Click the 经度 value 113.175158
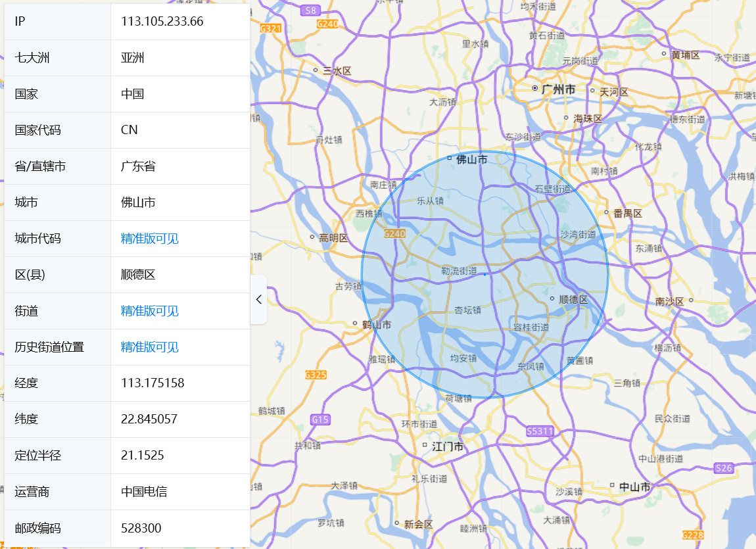Image resolution: width=756 pixels, height=549 pixels. (x=153, y=383)
